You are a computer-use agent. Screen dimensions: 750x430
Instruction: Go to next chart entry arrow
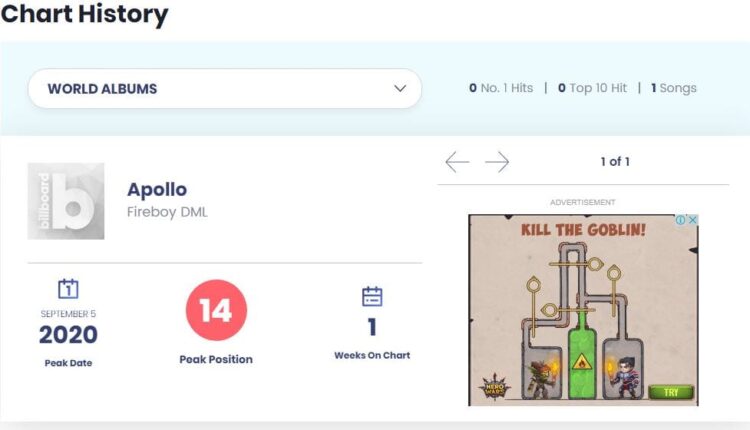(497, 162)
